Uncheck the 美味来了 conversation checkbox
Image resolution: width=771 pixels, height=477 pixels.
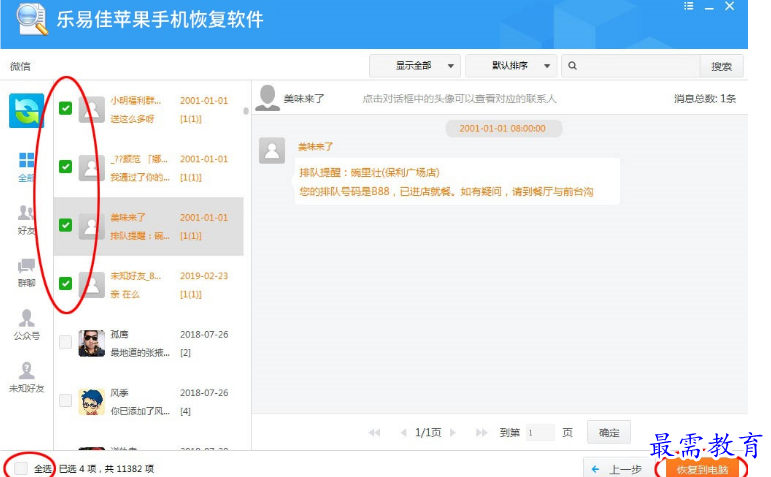click(x=65, y=225)
